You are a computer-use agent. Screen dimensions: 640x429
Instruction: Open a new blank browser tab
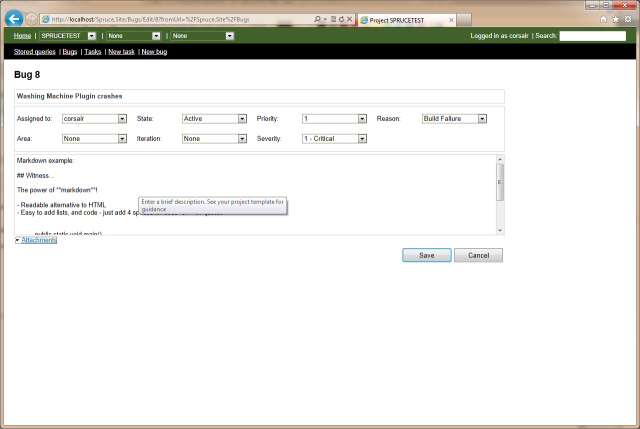point(464,20)
